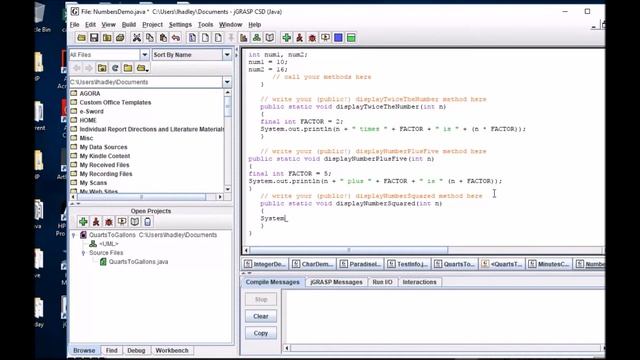Open the Edit menu

pos(90,25)
